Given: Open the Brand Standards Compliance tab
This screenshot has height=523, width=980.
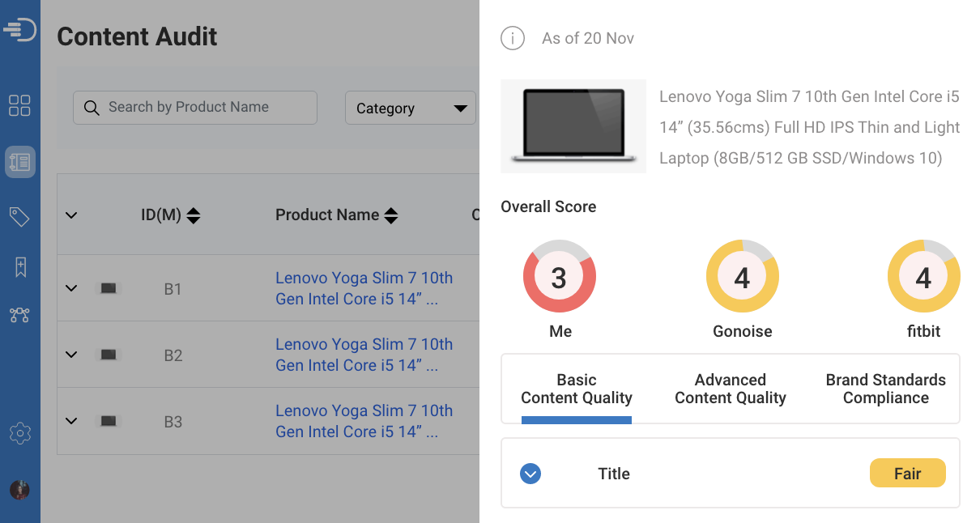Looking at the screenshot, I should (x=885, y=389).
